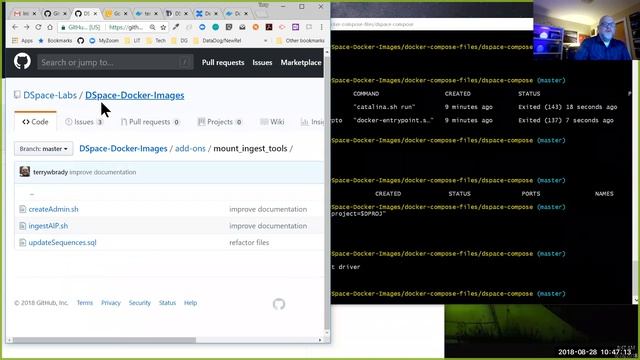Open ingestAIP.sh file
The image size is (640, 360).
point(48,226)
